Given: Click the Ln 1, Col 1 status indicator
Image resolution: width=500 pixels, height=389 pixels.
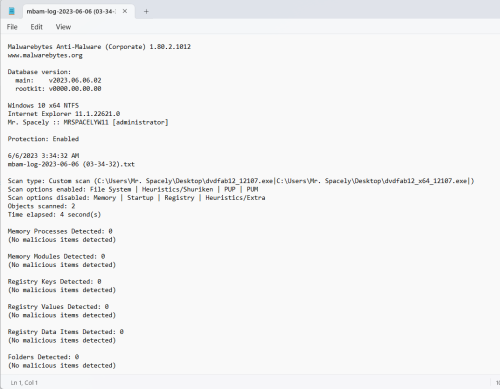Looking at the screenshot, I should 24,383.
